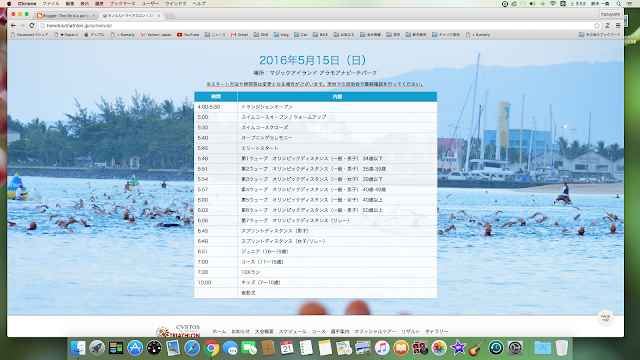Click スケジュール in the footer navigation

(292, 331)
